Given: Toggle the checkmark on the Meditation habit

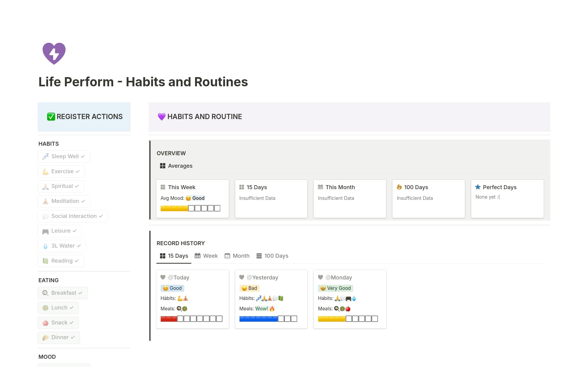Looking at the screenshot, I should 83,201.
